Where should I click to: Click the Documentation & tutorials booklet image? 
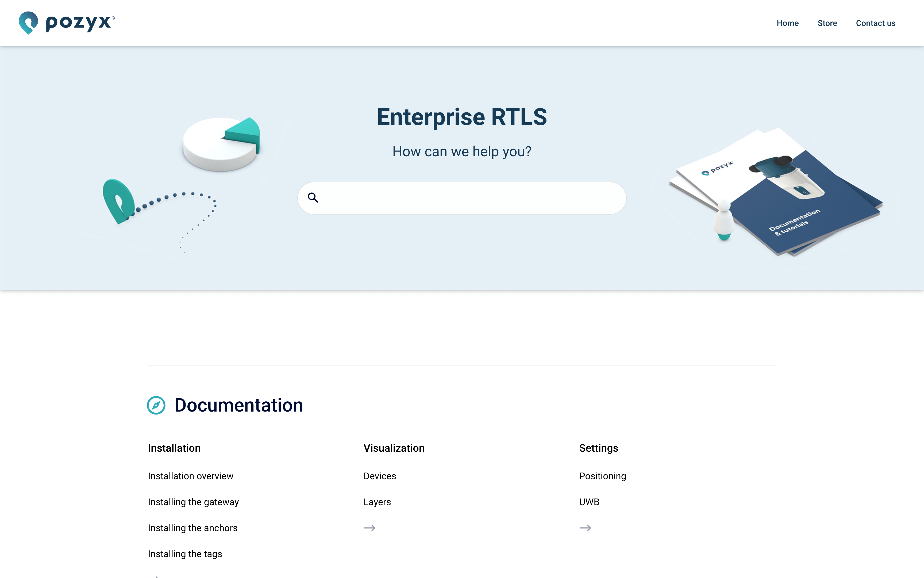(x=776, y=192)
